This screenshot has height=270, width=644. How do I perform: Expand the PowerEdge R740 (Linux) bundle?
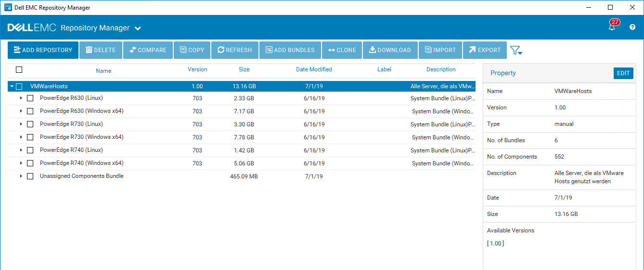point(21,150)
